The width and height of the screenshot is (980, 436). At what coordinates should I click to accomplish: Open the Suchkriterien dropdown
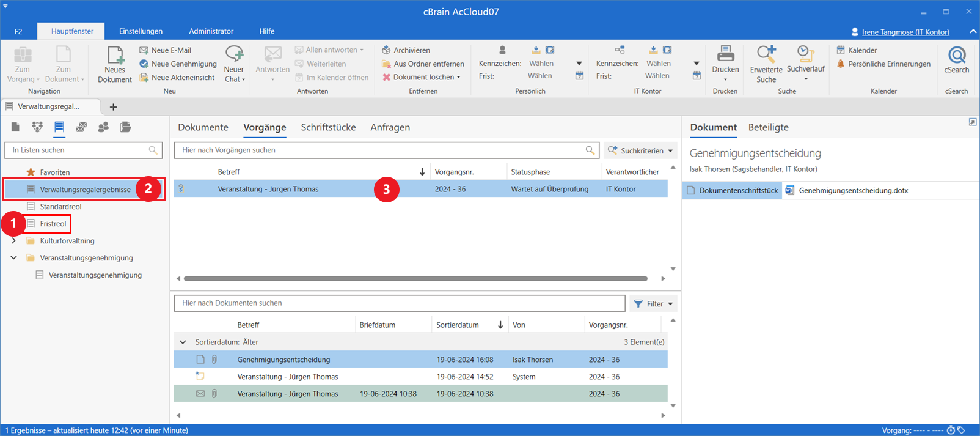click(641, 150)
